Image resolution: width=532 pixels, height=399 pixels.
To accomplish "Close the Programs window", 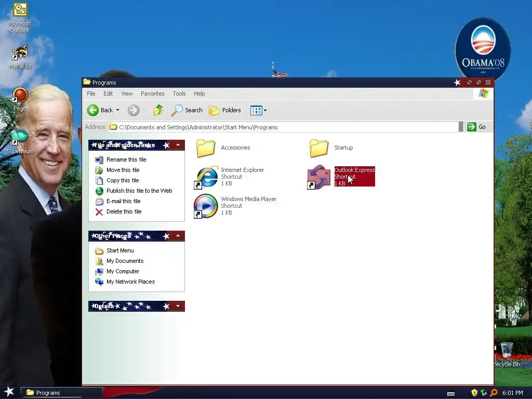I will (488, 83).
